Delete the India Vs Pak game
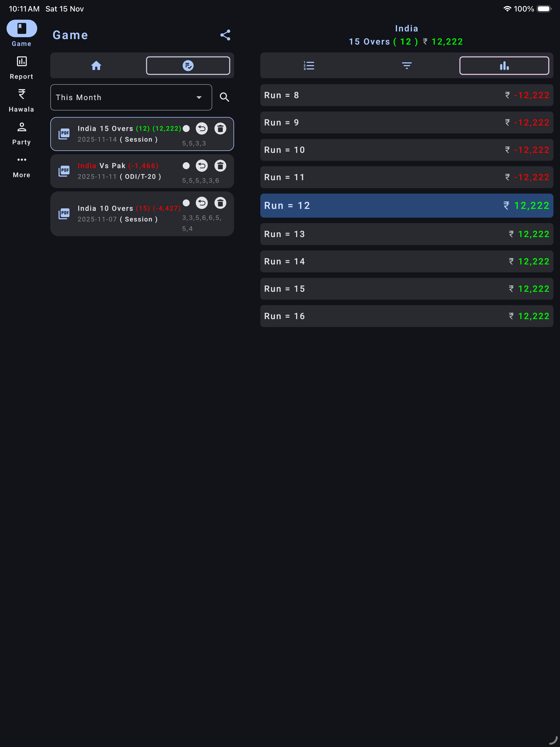The width and height of the screenshot is (560, 747). coord(220,166)
